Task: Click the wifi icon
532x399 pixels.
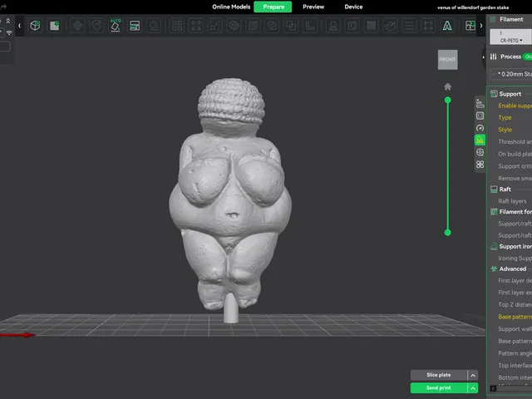Action: pos(9,33)
